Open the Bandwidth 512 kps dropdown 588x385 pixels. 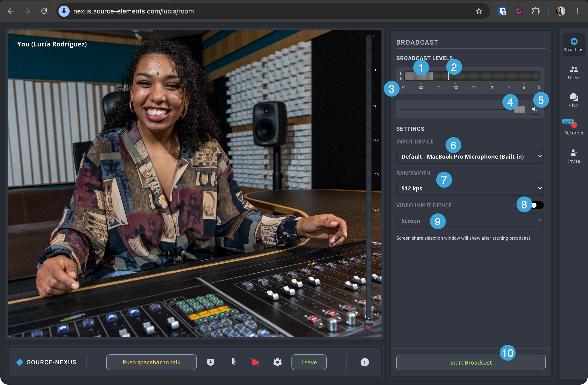click(470, 188)
